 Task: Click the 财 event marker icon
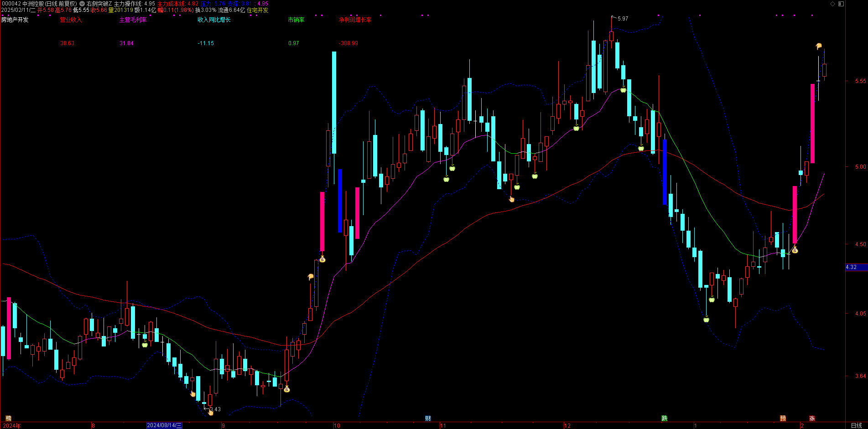point(428,418)
